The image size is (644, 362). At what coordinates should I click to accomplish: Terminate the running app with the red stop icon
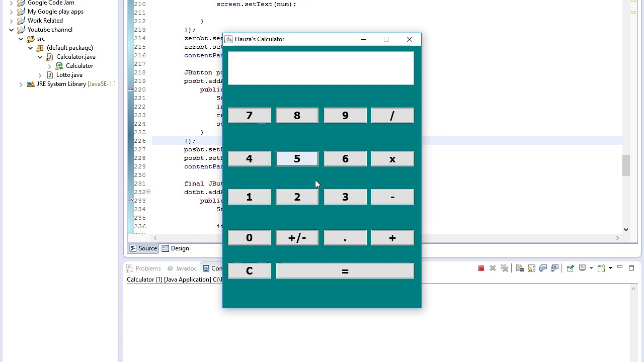(x=481, y=268)
